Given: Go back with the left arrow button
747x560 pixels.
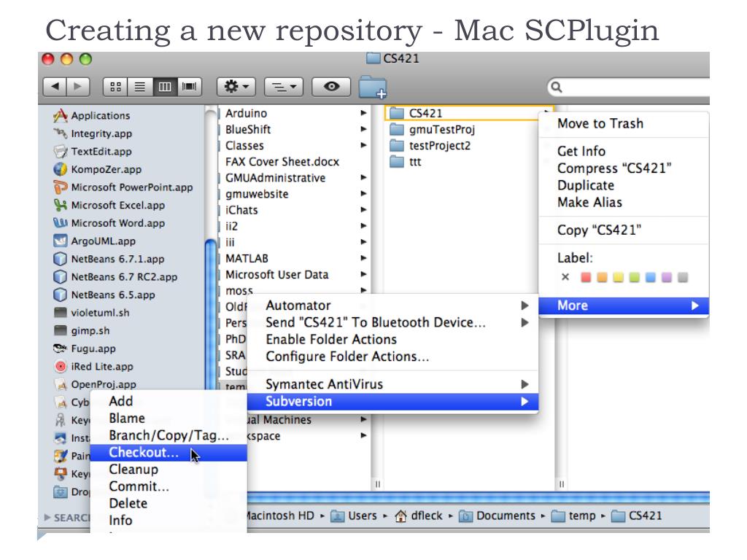Looking at the screenshot, I should 55,87.
